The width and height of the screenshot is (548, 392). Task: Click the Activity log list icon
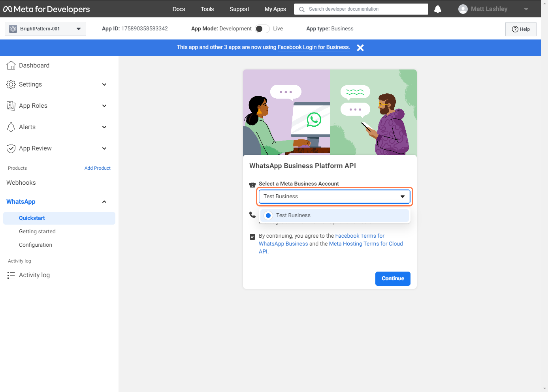coord(11,275)
